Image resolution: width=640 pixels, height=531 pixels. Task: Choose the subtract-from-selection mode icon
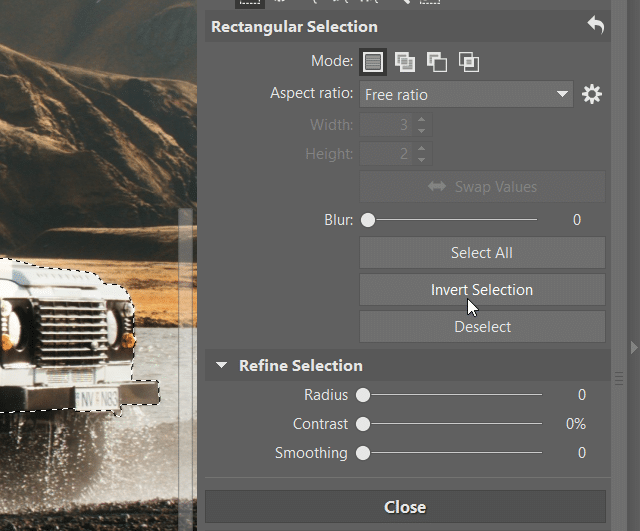tap(437, 62)
